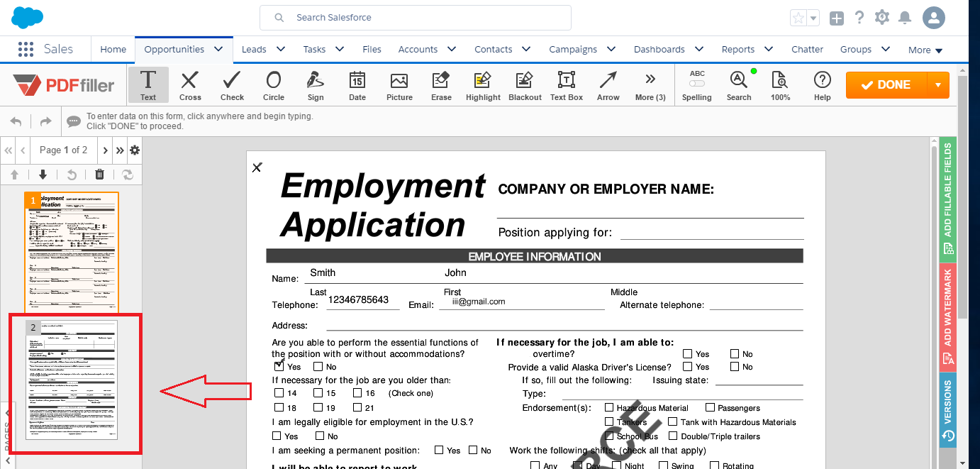Check Yes for permanent position
The width and height of the screenshot is (980, 469).
[x=439, y=450]
